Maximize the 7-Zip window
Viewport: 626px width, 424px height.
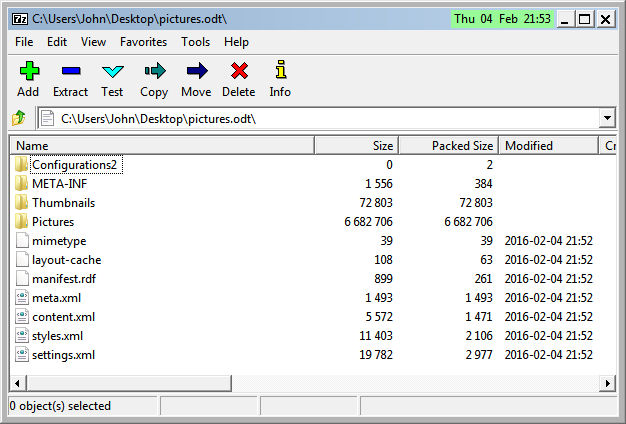584,19
